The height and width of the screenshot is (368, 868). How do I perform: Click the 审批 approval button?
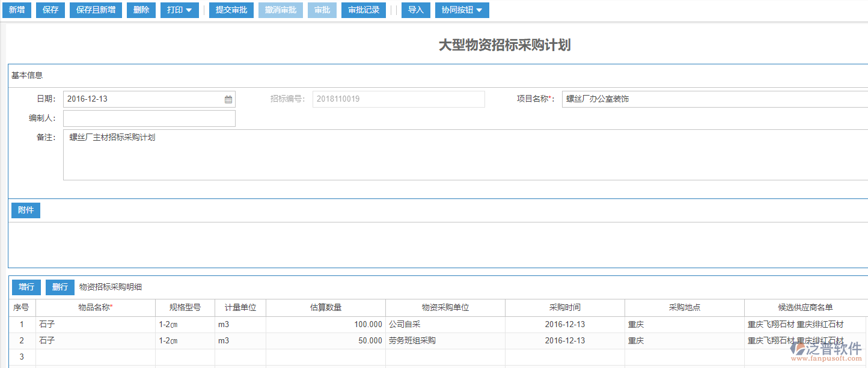322,10
